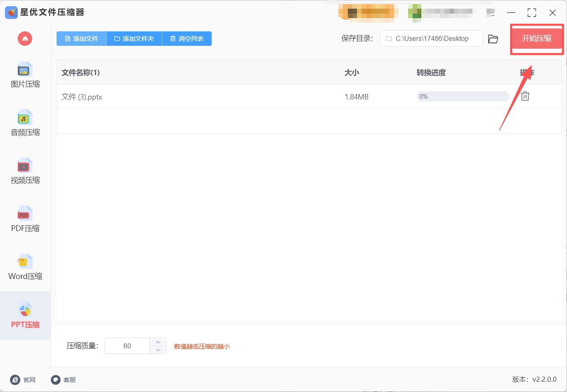Delete 文件 (3).pptx using the trash icon
The height and width of the screenshot is (392, 567).
tap(525, 96)
